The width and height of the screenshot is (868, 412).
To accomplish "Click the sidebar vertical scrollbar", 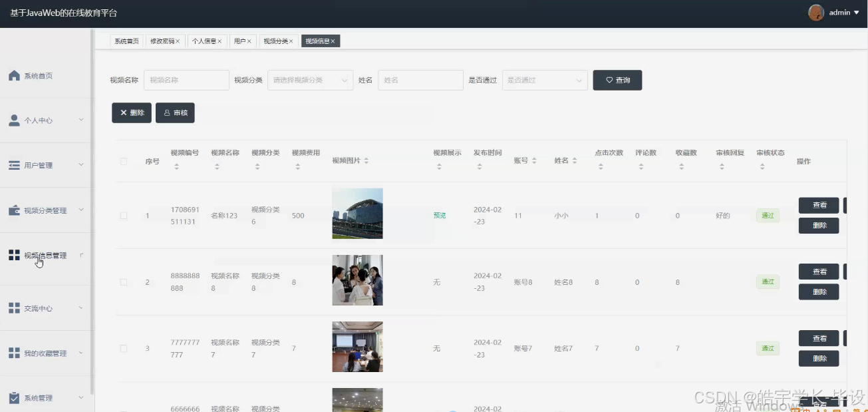I will [x=92, y=213].
